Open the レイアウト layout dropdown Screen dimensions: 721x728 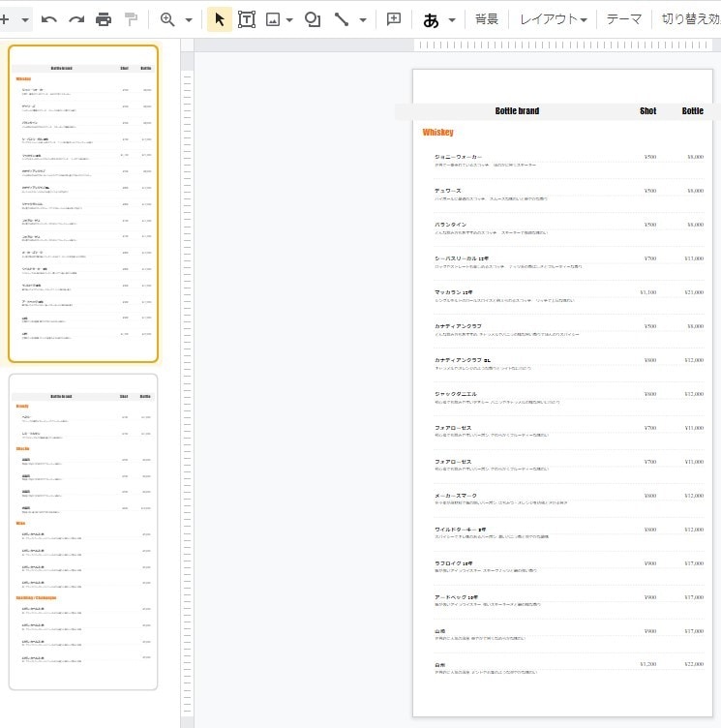(x=554, y=19)
